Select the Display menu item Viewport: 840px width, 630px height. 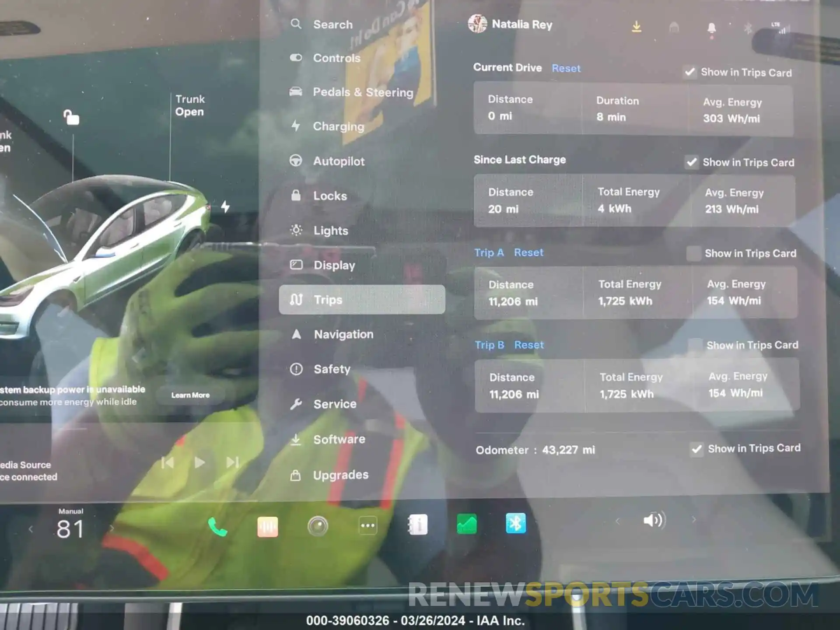click(x=333, y=265)
